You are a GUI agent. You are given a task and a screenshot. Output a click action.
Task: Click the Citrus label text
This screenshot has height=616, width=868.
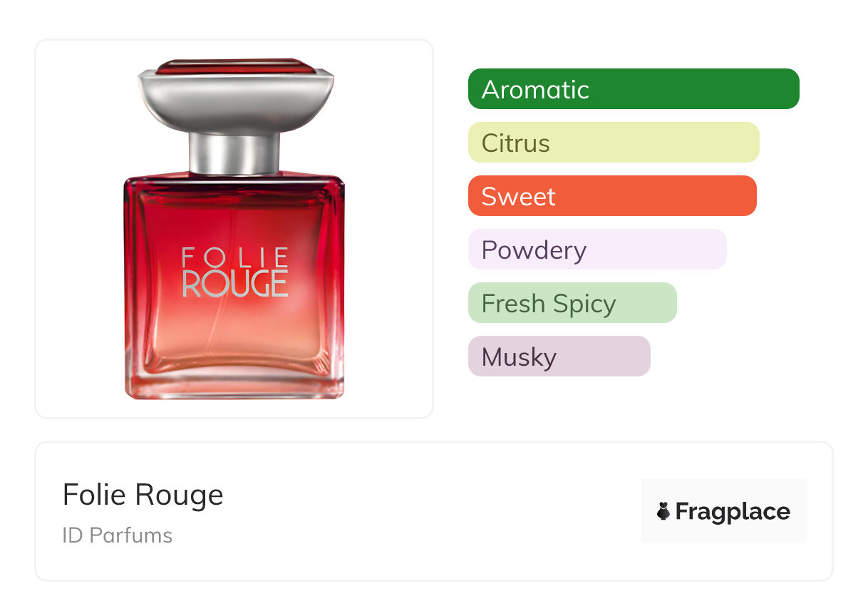[516, 143]
